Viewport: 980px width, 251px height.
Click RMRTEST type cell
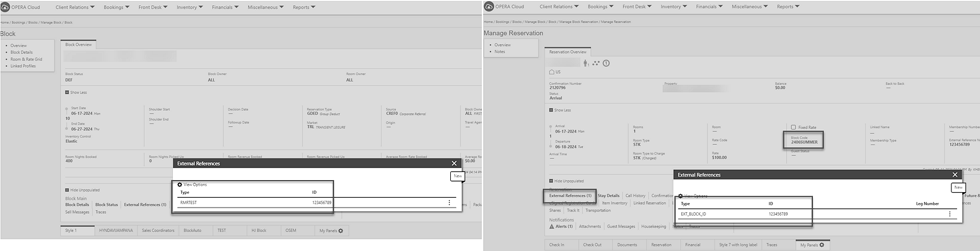[x=188, y=203]
